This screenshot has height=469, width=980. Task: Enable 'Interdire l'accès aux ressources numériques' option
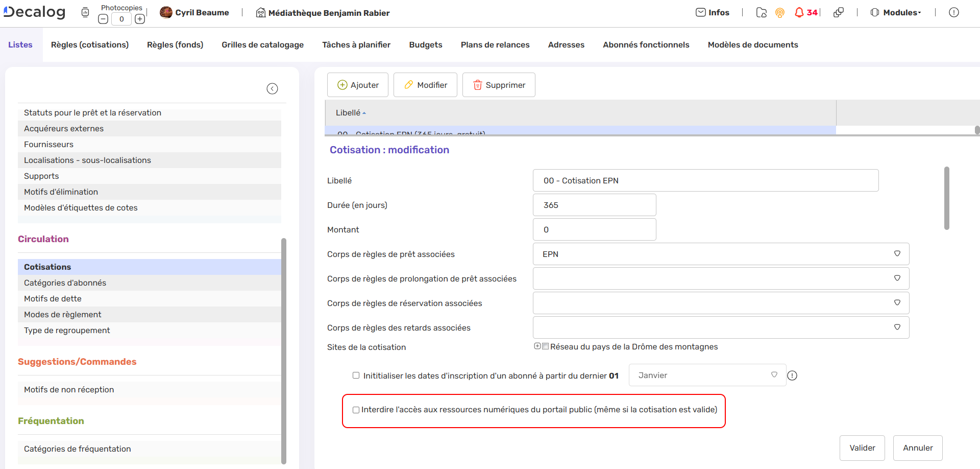356,410
